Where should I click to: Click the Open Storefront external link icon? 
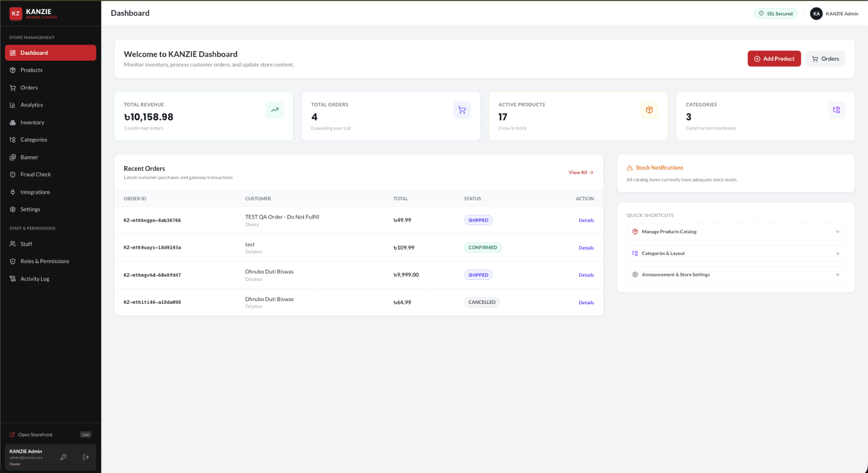(x=12, y=434)
